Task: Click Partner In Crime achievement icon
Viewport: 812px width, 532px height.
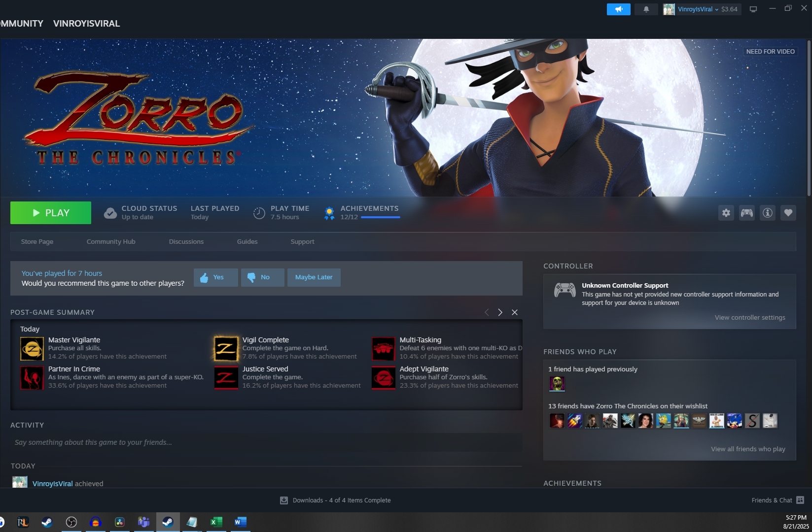Action: tap(32, 378)
